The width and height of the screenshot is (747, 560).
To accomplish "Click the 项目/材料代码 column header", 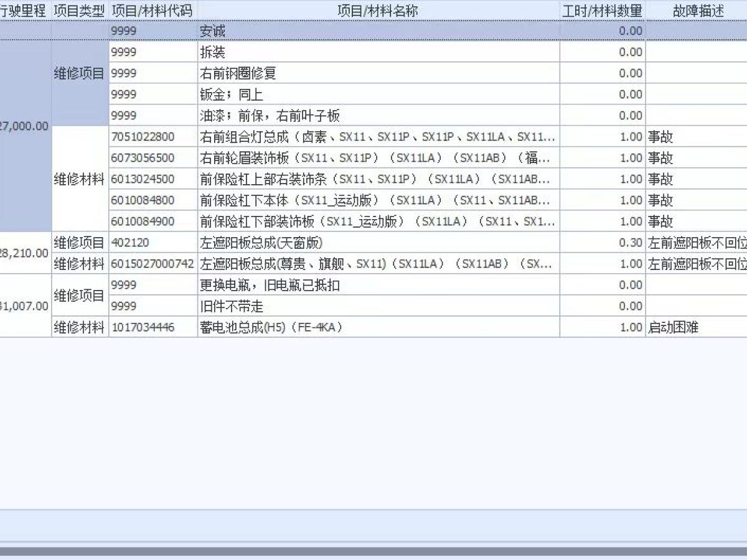I will (153, 11).
